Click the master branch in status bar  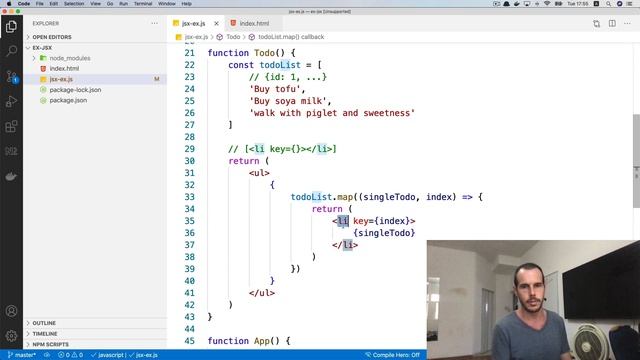(22, 355)
